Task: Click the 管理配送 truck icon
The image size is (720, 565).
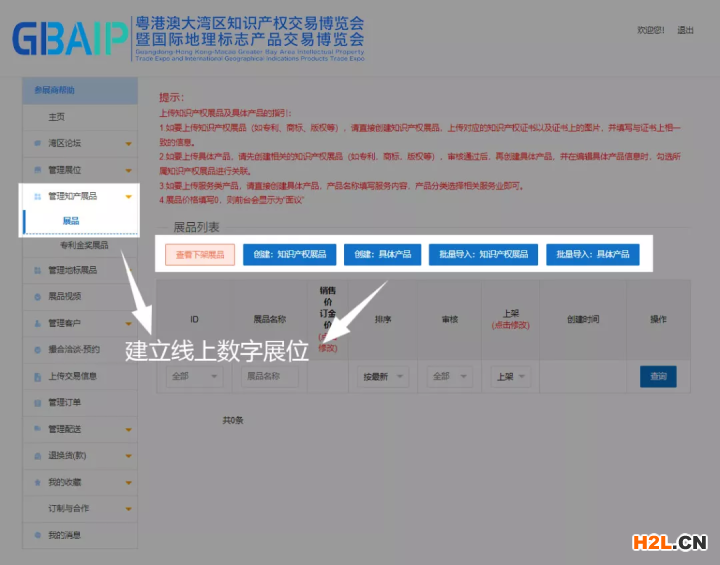Action: coord(38,429)
